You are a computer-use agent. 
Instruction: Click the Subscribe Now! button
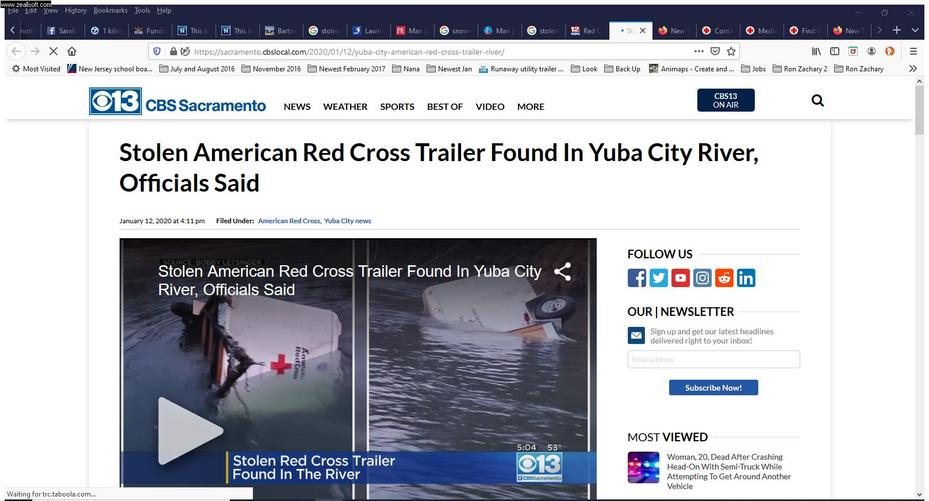713,388
